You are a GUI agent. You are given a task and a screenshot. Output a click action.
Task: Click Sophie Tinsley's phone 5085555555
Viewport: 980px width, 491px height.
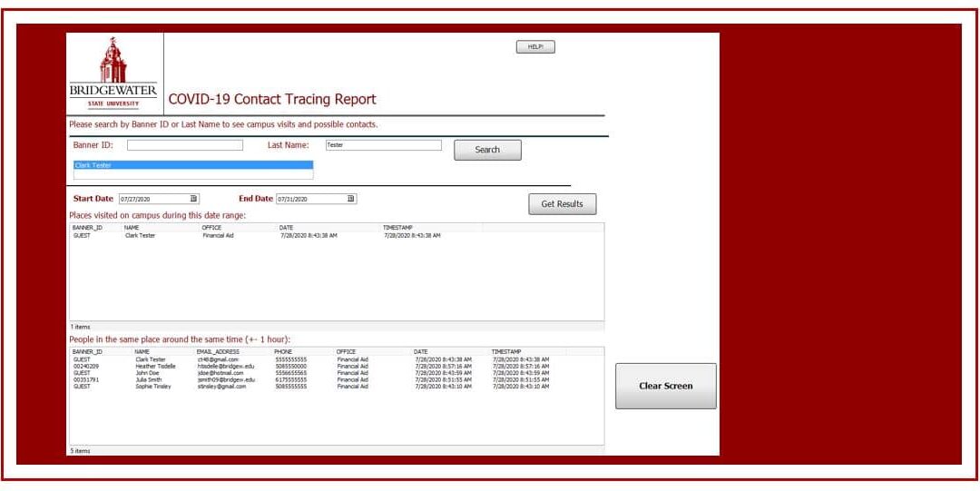pyautogui.click(x=291, y=387)
